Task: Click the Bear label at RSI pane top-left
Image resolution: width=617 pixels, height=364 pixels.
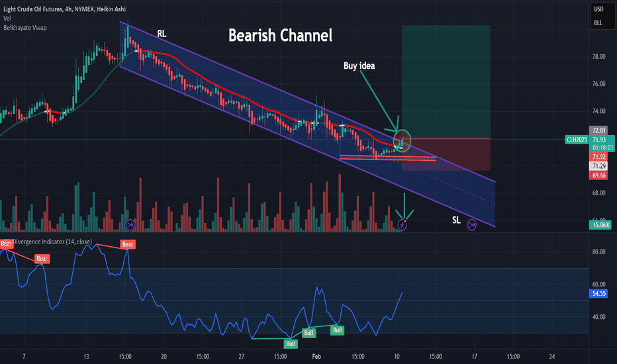Action: click(x=6, y=244)
